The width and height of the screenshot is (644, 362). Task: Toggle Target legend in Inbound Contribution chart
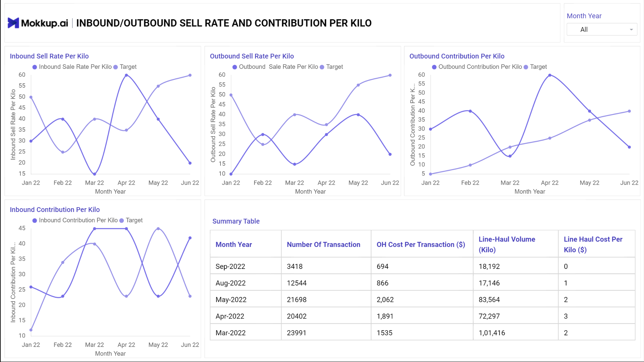point(122,220)
